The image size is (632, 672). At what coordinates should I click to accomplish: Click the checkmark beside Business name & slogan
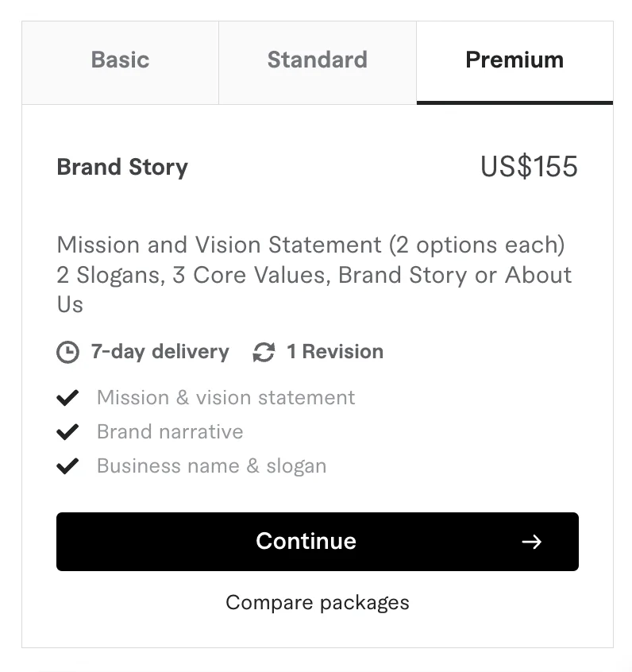[x=68, y=465]
